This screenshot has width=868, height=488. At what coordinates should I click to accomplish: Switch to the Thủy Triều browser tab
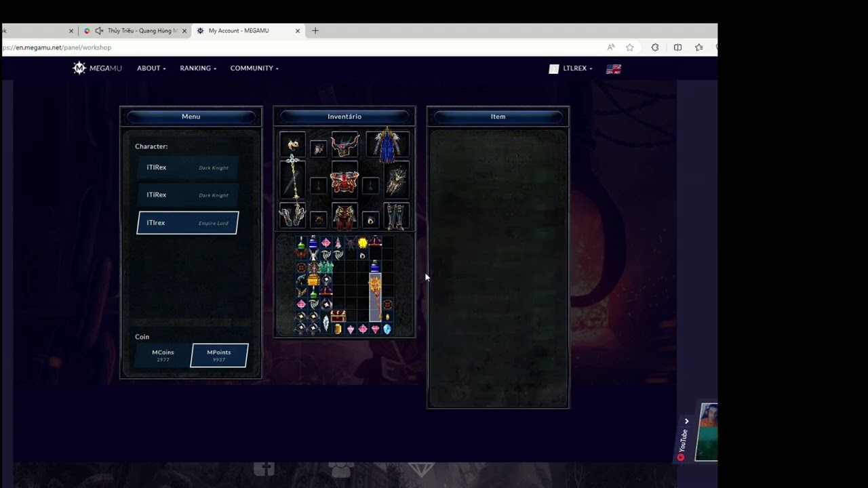pyautogui.click(x=136, y=30)
